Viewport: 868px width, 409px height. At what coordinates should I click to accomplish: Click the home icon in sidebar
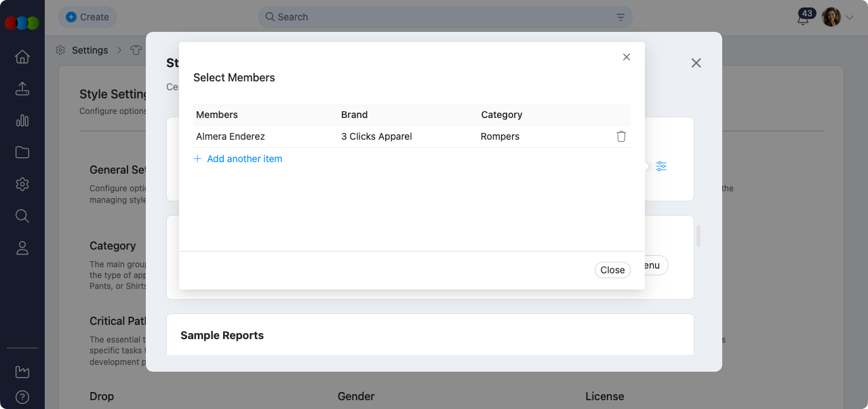click(22, 57)
